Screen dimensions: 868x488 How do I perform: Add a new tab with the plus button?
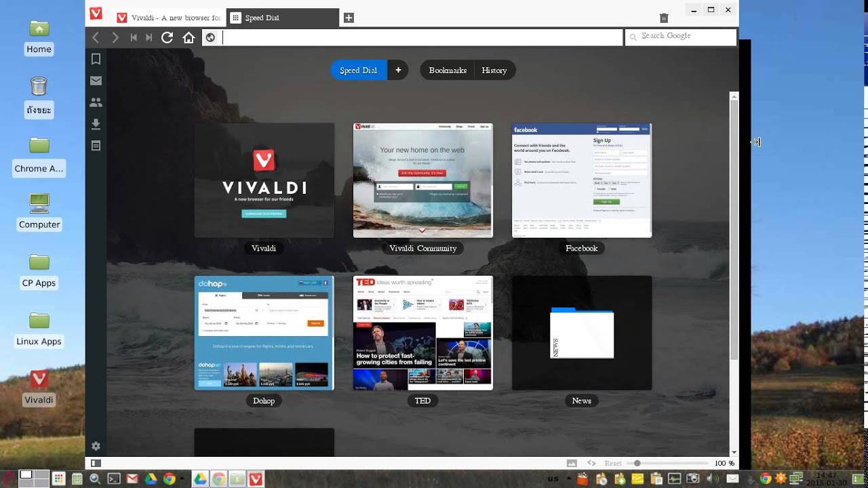coord(349,18)
